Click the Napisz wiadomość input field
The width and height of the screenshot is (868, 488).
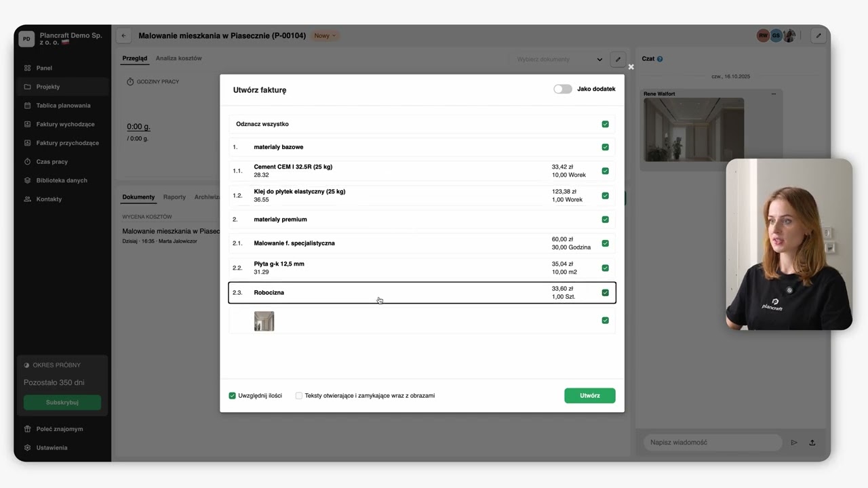coord(712,443)
